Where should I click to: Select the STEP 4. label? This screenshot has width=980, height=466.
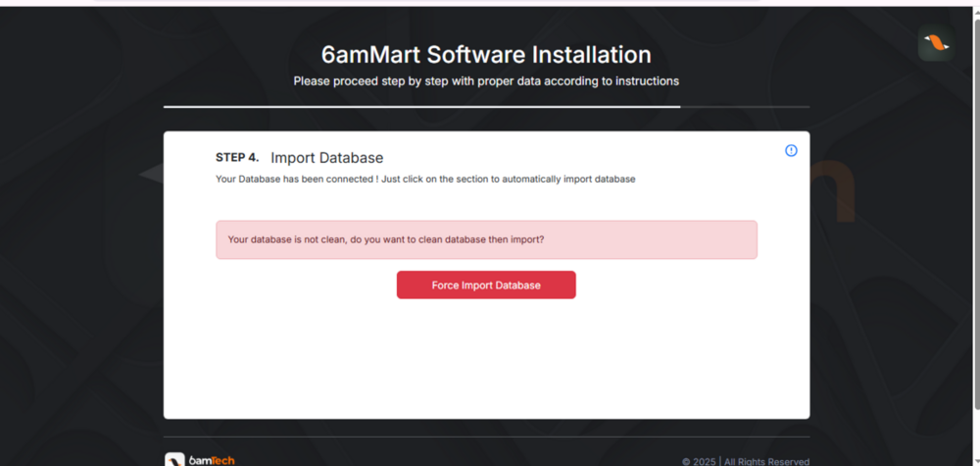pyautogui.click(x=237, y=157)
